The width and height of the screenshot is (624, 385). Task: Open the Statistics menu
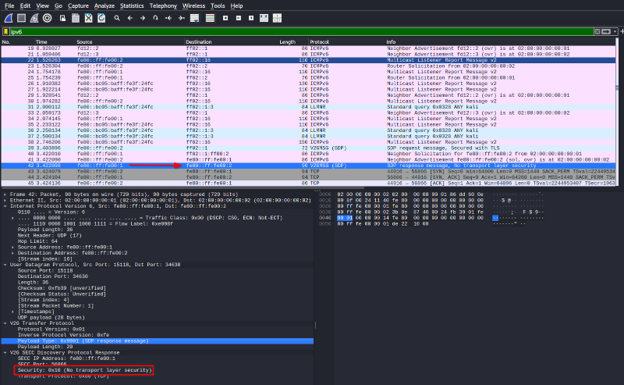tap(132, 6)
